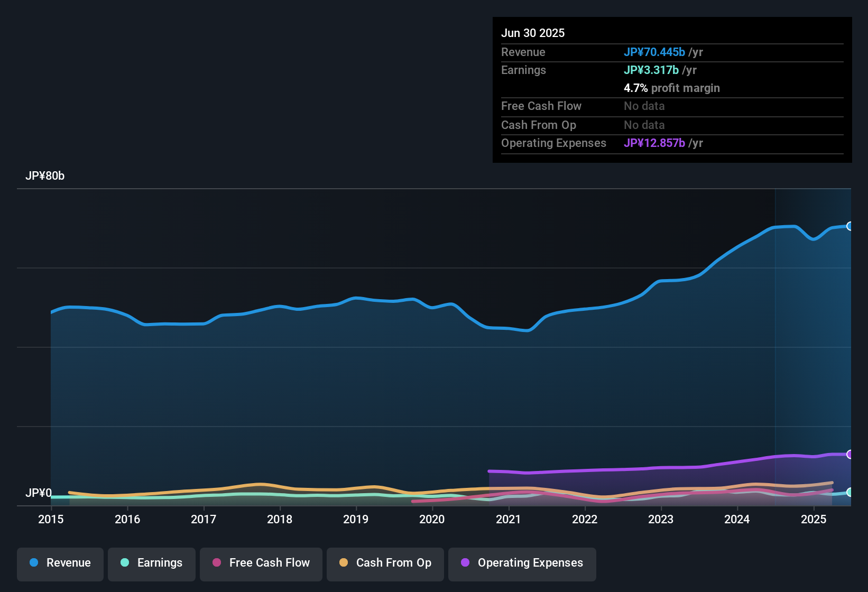Toggle off the Operating Expenses series

(522, 563)
